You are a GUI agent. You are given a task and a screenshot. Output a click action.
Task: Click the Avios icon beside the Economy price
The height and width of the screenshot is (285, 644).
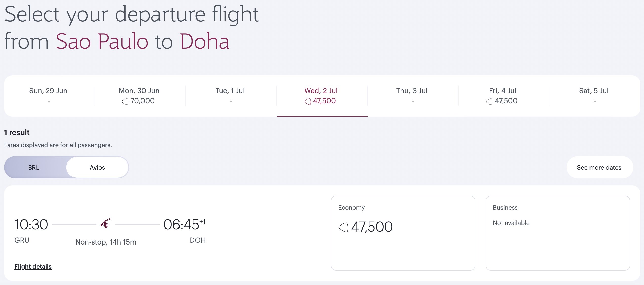(344, 227)
